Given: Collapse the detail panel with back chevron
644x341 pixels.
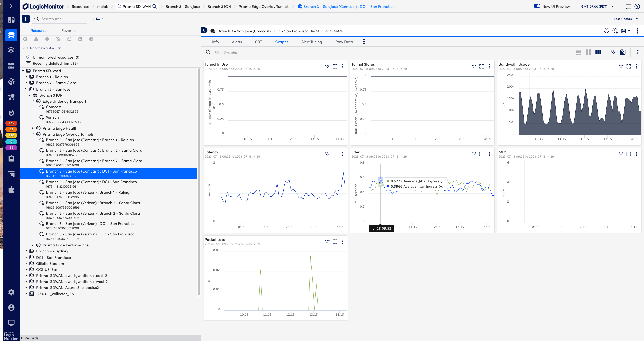Looking at the screenshot, I should tap(204, 30).
